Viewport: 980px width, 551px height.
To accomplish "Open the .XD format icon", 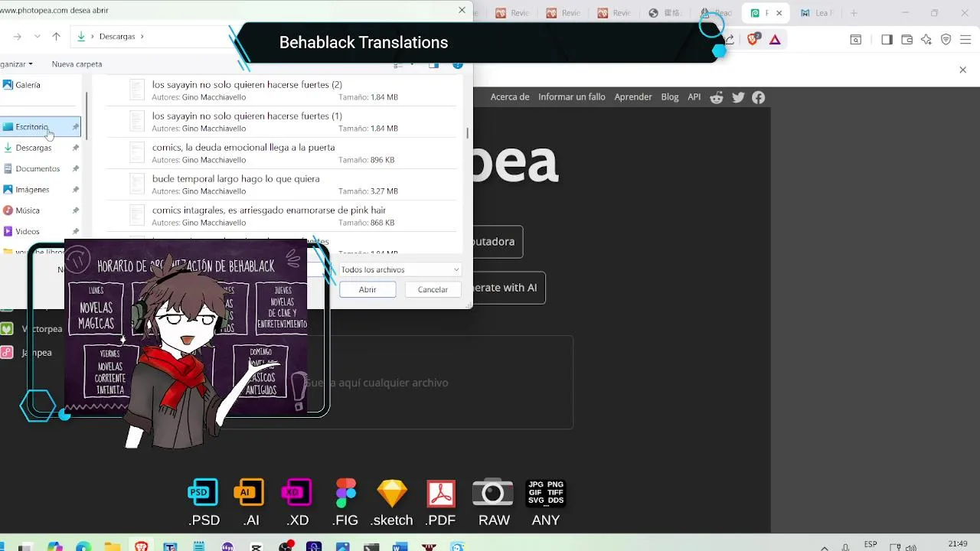I will [x=297, y=503].
